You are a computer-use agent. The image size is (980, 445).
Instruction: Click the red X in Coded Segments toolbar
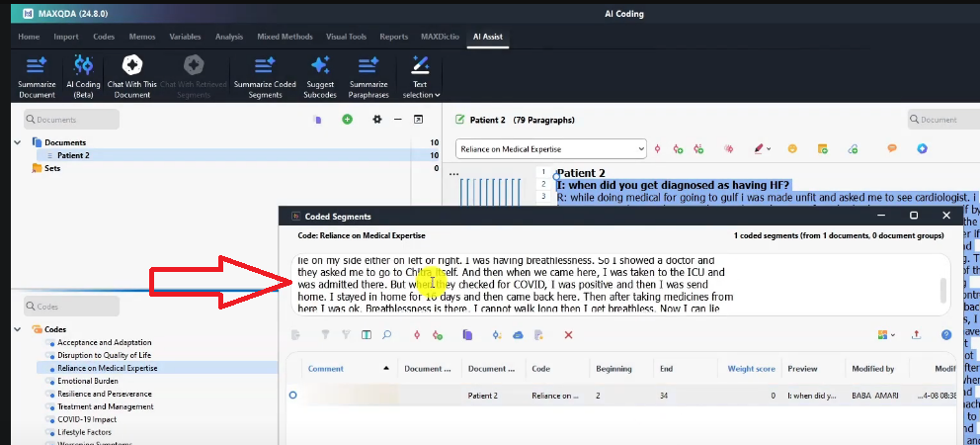tap(568, 335)
